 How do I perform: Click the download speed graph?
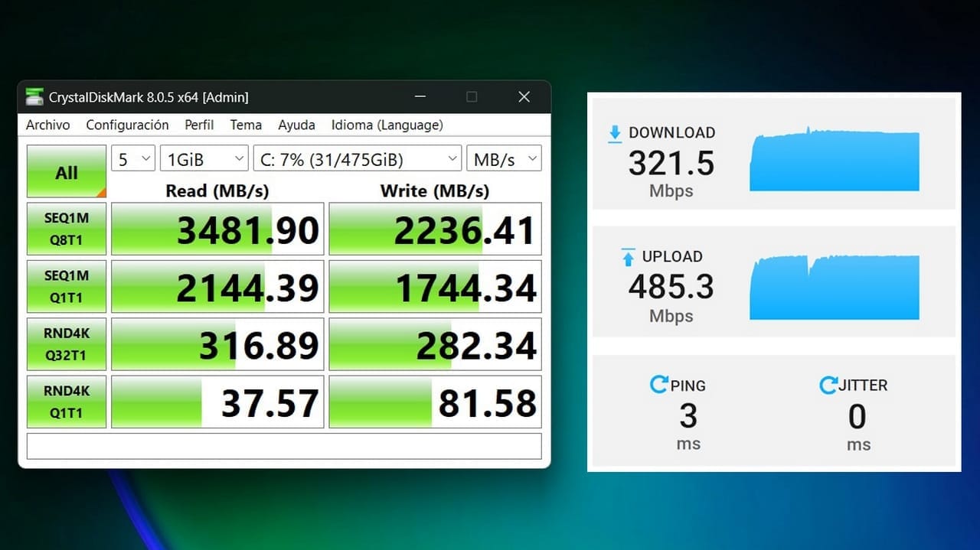[x=835, y=159]
